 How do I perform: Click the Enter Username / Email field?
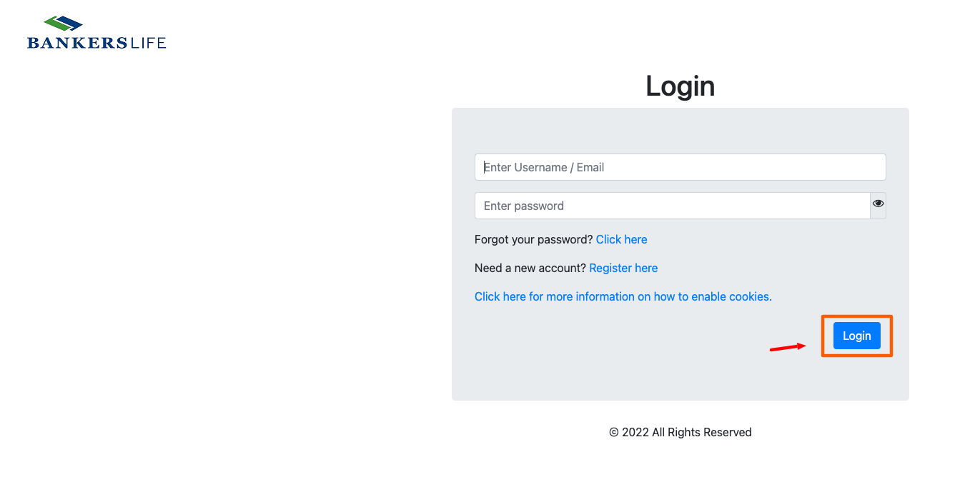(680, 166)
